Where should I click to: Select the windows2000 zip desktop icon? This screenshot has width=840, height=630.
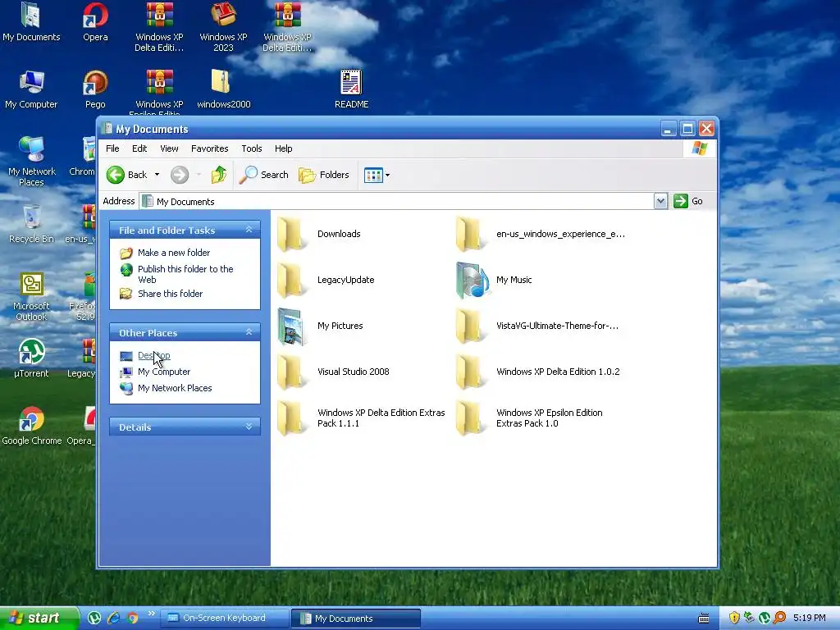click(x=221, y=81)
